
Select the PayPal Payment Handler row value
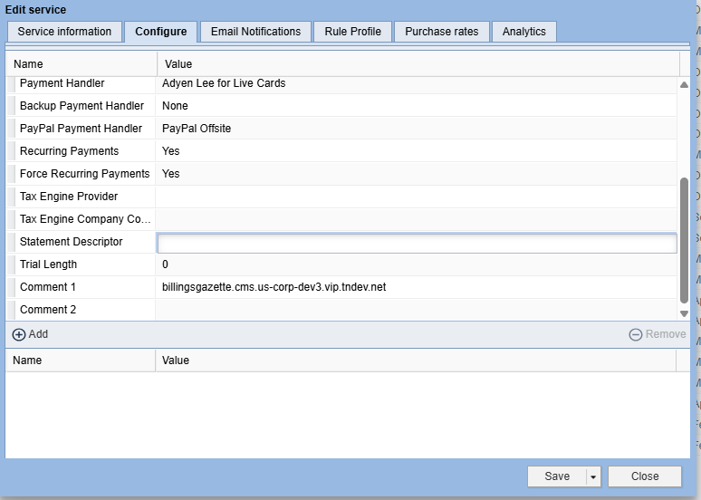click(x=196, y=128)
